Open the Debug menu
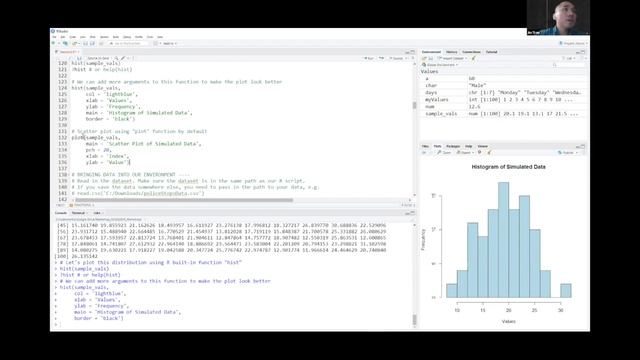640x360 pixels. click(127, 37)
